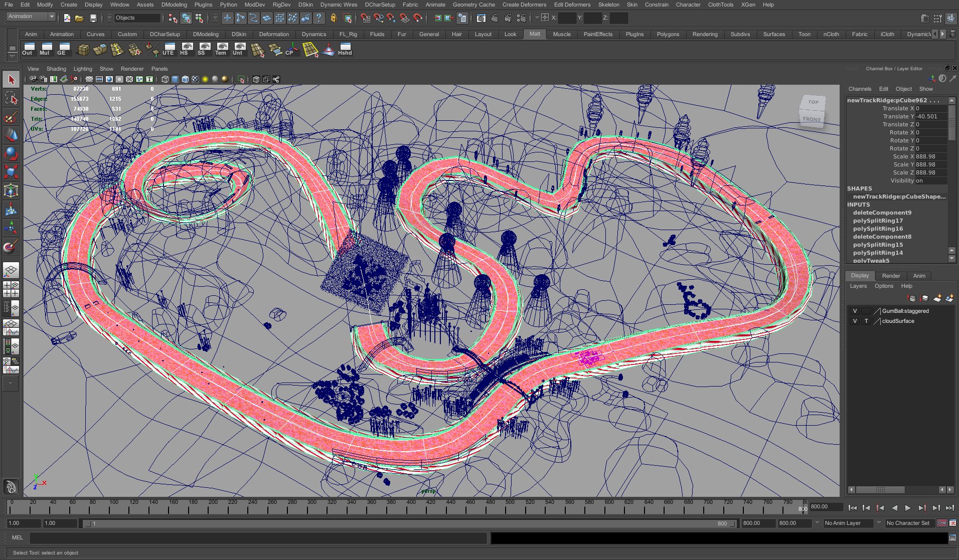The width and height of the screenshot is (959, 560).
Task: Activate the Scale tool in the toolbox
Action: tap(11, 172)
